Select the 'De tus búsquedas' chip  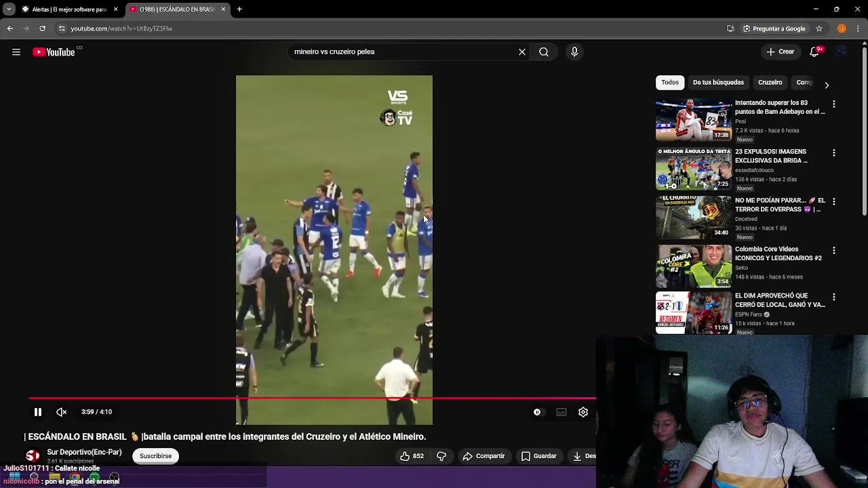(x=718, y=82)
